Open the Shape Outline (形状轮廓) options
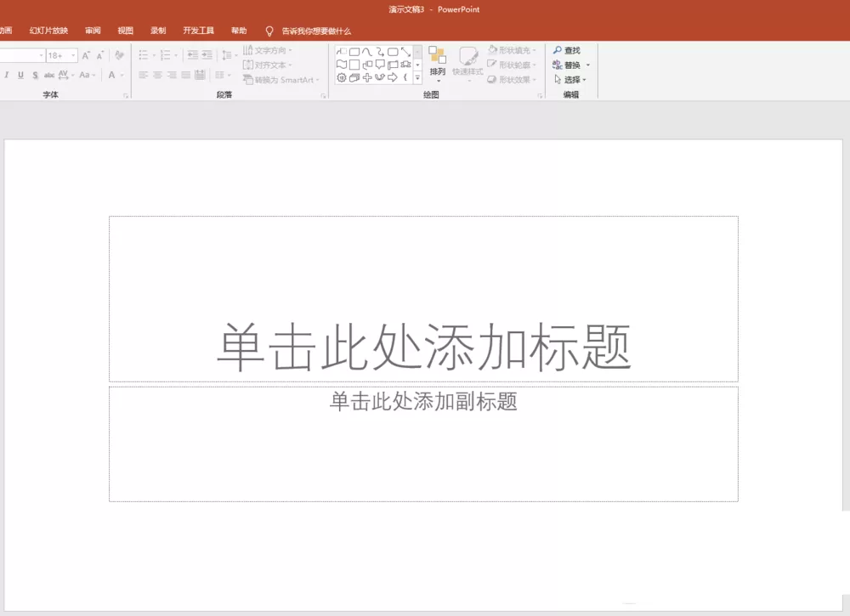Viewport: 850px width, 616px height. coord(512,65)
